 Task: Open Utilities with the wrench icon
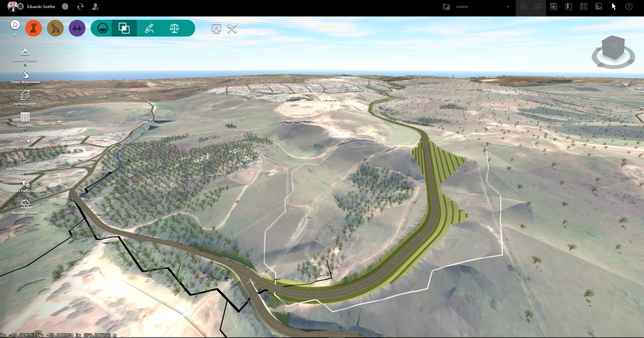[x=232, y=28]
